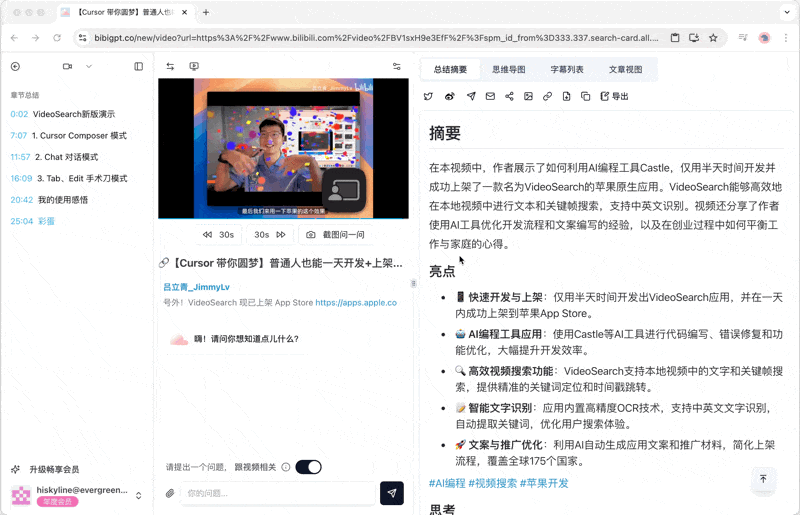800x515 pixels.
Task: Click the back arrow icon in sidebar
Action: click(15, 66)
